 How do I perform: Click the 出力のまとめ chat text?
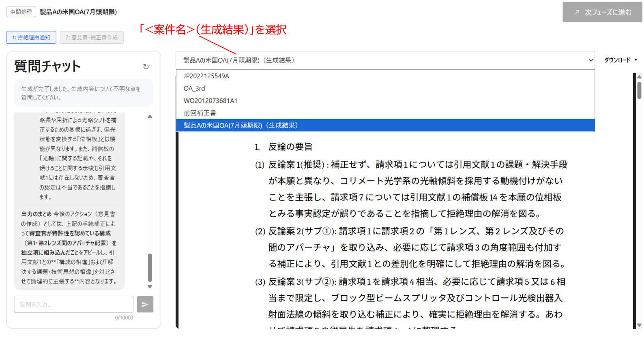(69, 247)
